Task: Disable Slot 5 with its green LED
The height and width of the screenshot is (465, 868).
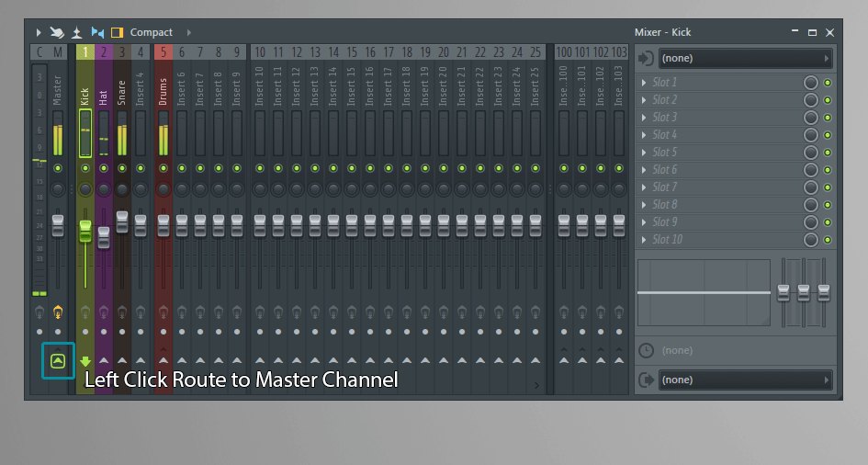Action: click(828, 153)
